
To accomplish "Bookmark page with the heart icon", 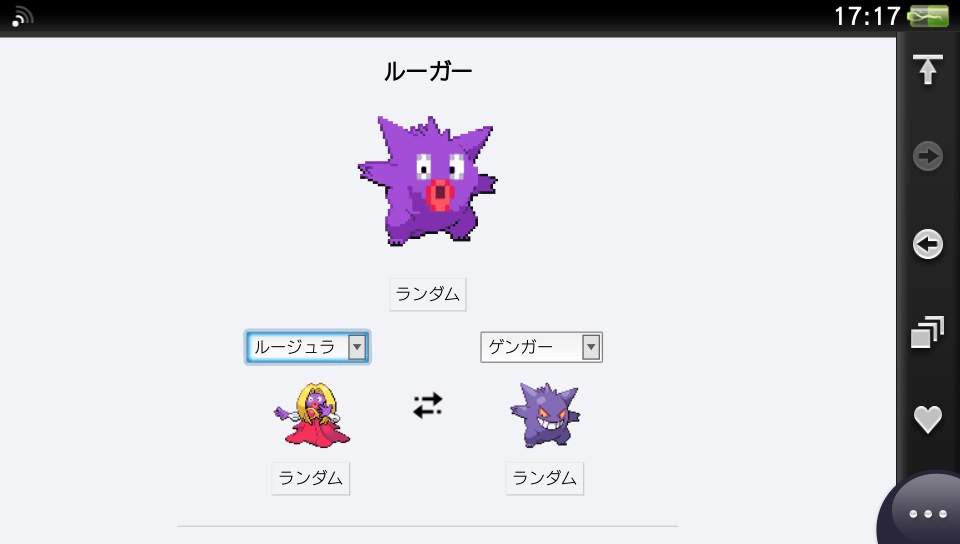I will click(x=928, y=419).
